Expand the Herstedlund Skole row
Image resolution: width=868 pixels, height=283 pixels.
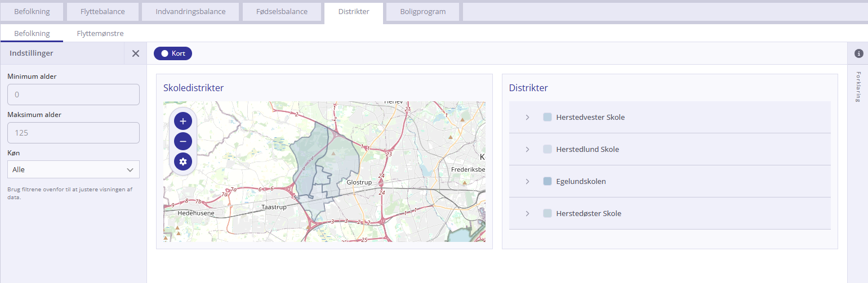tap(527, 150)
